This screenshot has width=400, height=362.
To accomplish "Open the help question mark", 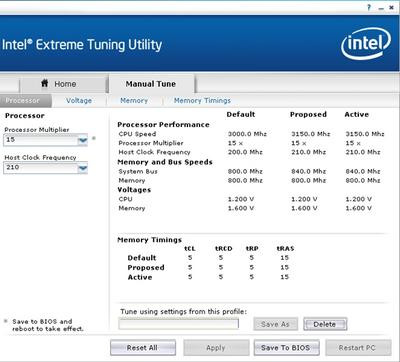I will tap(369, 7).
